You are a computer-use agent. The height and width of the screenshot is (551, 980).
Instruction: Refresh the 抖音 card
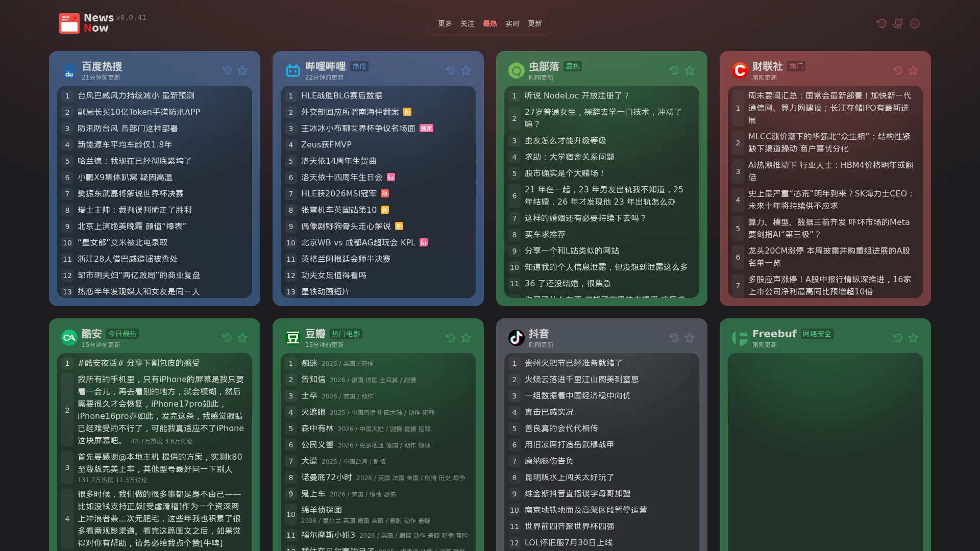tap(674, 338)
